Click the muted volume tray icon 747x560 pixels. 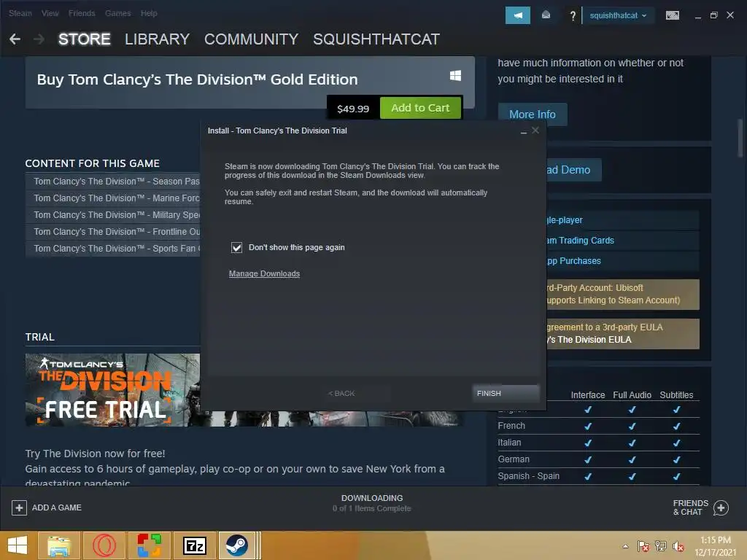(x=678, y=546)
